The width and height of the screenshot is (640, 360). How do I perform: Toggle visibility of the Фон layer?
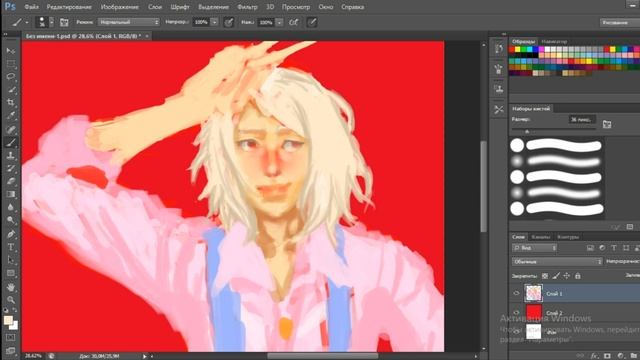point(516,332)
